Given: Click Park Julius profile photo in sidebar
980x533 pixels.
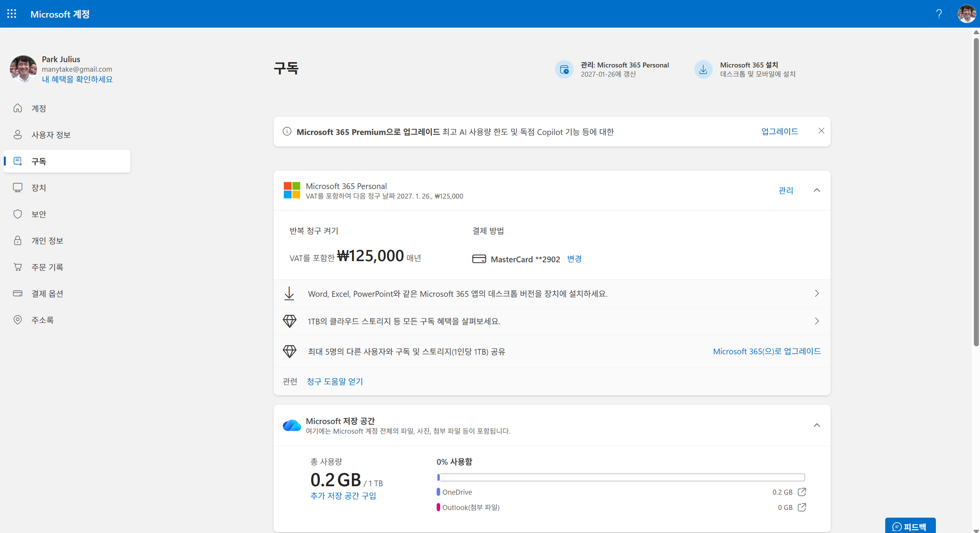Looking at the screenshot, I should tap(23, 69).
